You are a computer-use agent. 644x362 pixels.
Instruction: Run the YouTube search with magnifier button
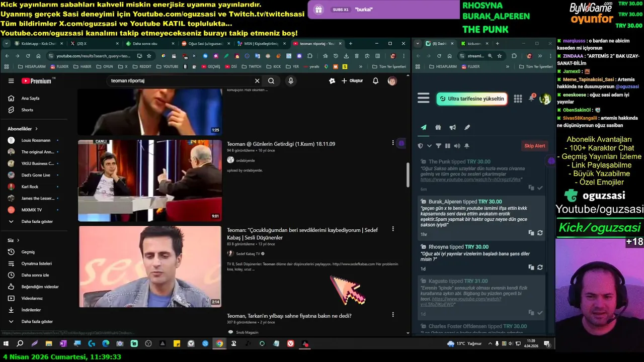pyautogui.click(x=271, y=81)
